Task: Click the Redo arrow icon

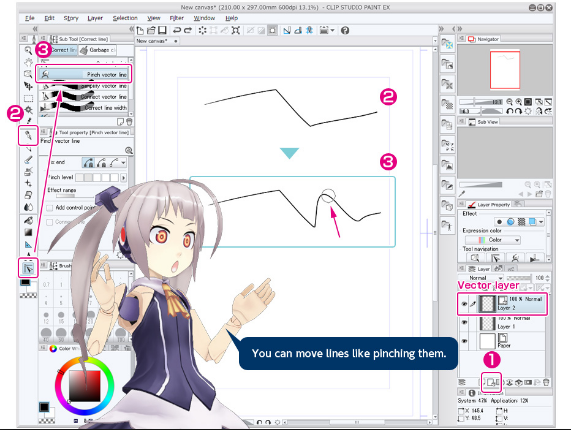Action: click(188, 31)
